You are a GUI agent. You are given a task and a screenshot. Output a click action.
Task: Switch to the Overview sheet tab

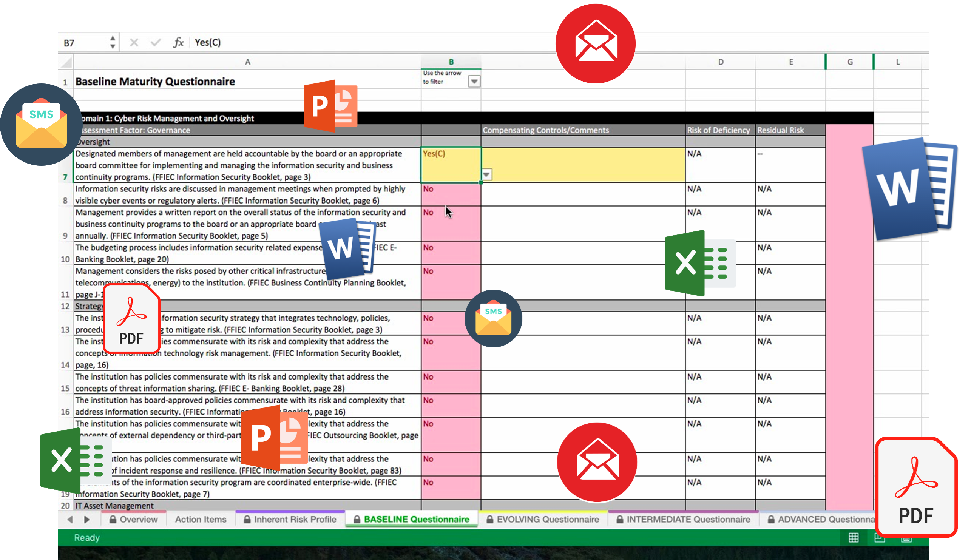134,519
